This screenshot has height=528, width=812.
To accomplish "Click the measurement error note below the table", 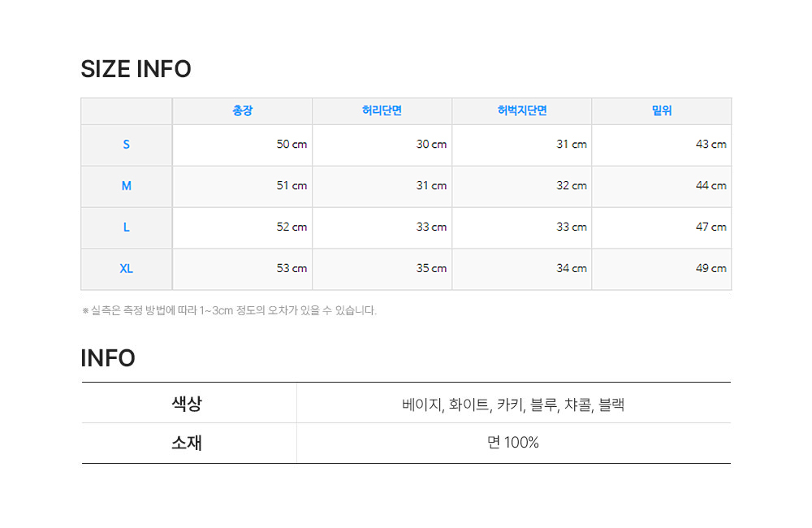I will [x=229, y=310].
